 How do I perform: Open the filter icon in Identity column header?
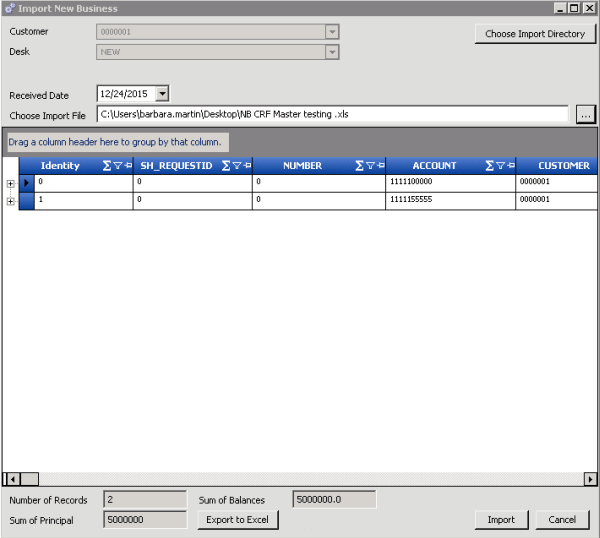(x=117, y=166)
